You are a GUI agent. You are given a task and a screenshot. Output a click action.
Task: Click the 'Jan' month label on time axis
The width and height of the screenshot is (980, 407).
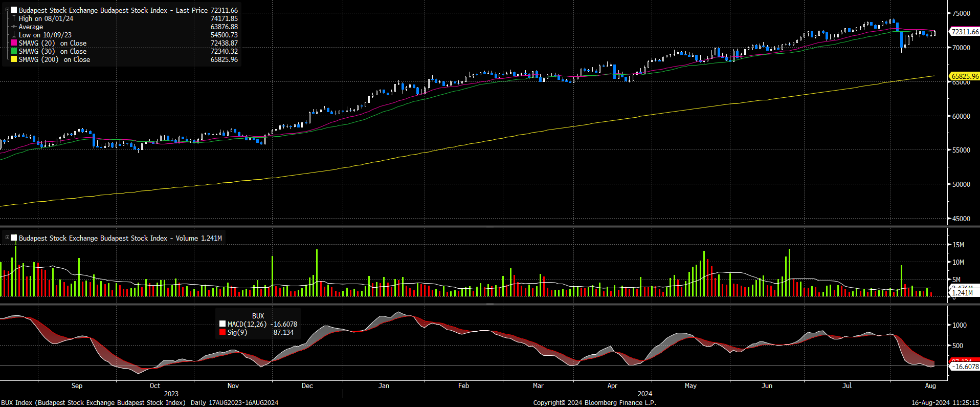384,385
